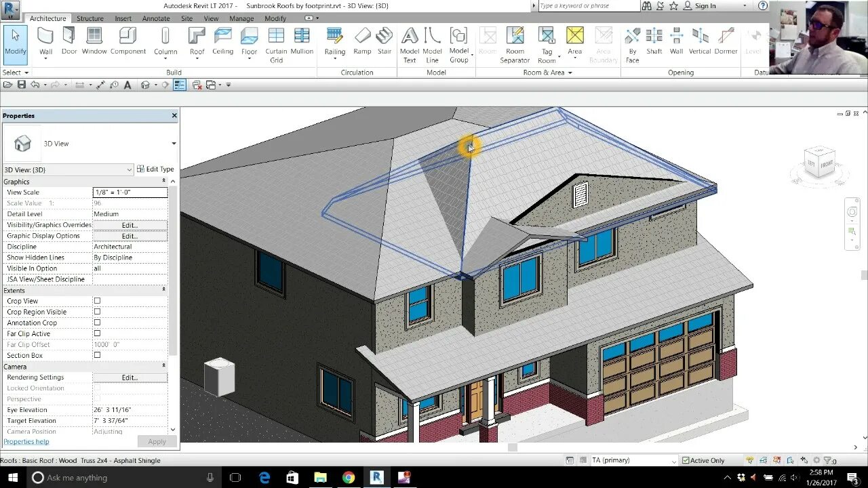868x488 pixels.
Task: Select the Vertical opening tool
Action: click(x=700, y=41)
